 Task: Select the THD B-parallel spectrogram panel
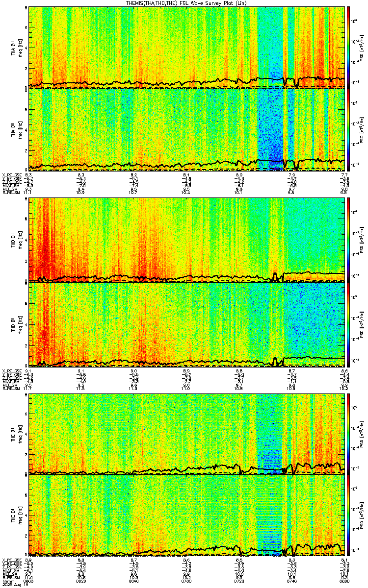[187, 324]
